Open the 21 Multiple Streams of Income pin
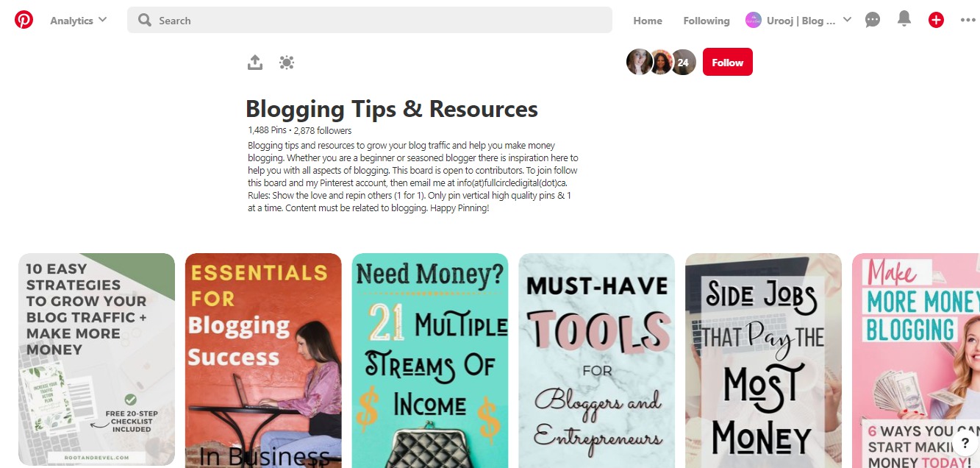This screenshot has width=980, height=468. tap(430, 360)
